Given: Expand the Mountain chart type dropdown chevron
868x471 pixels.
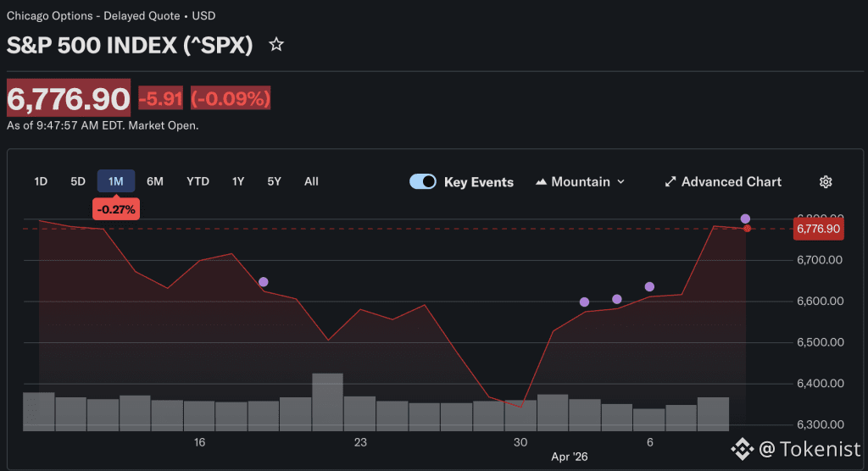Looking at the screenshot, I should click(x=621, y=182).
